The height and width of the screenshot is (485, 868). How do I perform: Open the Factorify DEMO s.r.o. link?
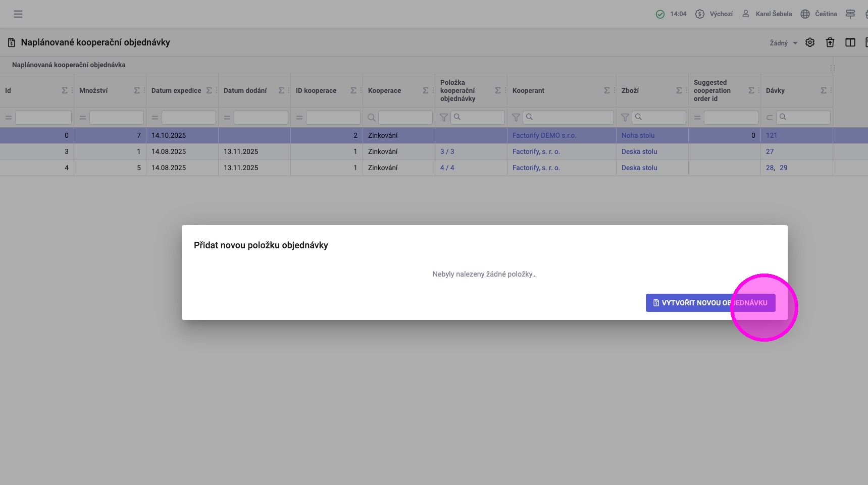(x=544, y=135)
